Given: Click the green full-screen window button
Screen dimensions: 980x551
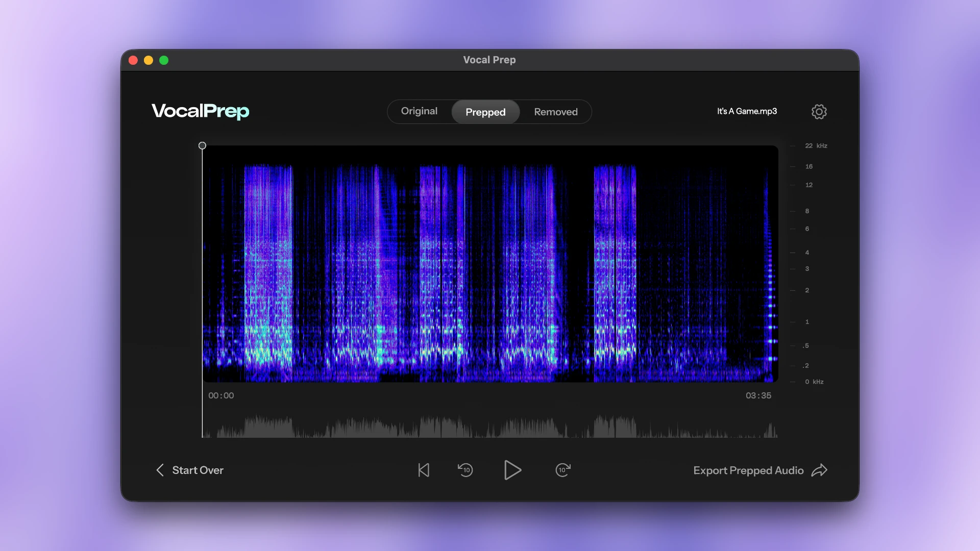Looking at the screenshot, I should coord(164,60).
